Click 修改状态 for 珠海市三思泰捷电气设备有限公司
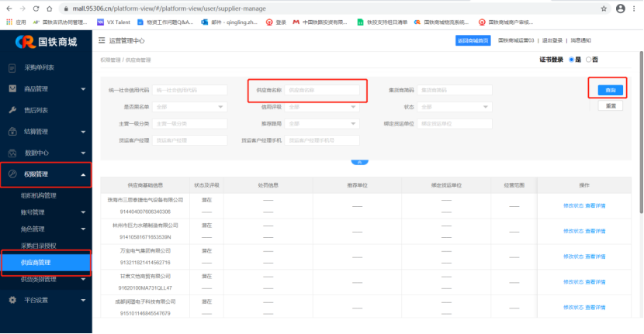 click(x=573, y=205)
